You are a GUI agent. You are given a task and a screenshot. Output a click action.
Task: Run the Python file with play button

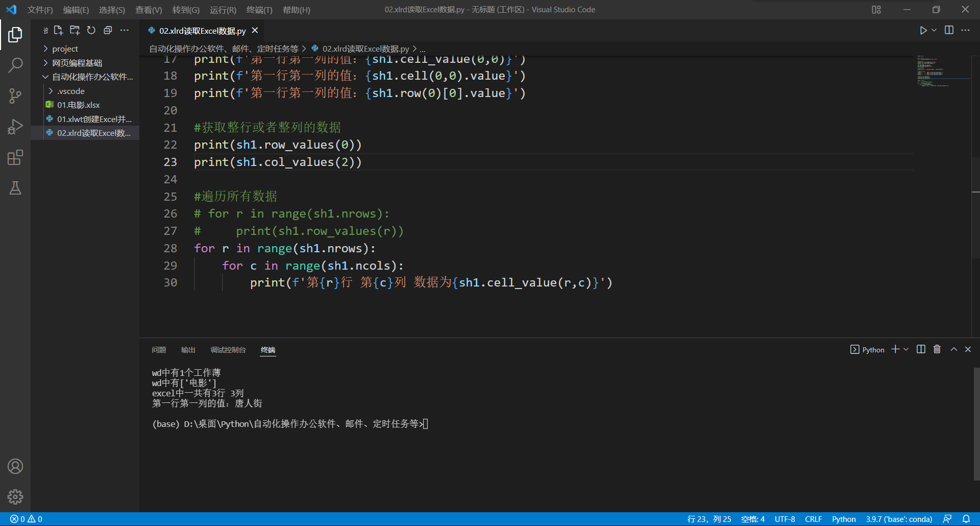(923, 31)
